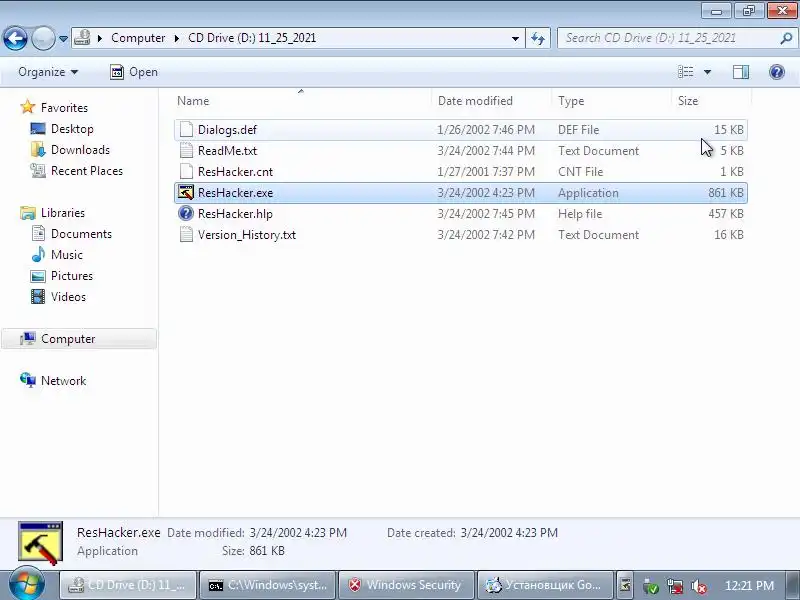Click the green check tray icon

(651, 586)
